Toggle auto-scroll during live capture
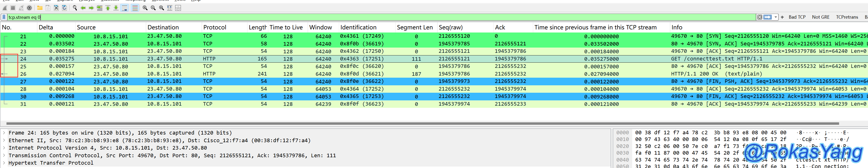The width and height of the screenshot is (868, 168). tap(125, 8)
